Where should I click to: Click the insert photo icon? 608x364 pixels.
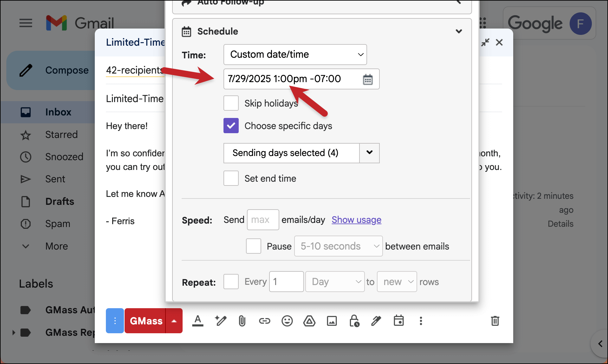(x=332, y=321)
